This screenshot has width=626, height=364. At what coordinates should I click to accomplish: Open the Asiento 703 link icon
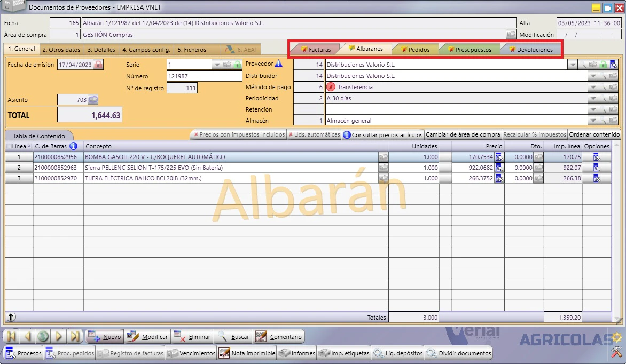(x=92, y=99)
